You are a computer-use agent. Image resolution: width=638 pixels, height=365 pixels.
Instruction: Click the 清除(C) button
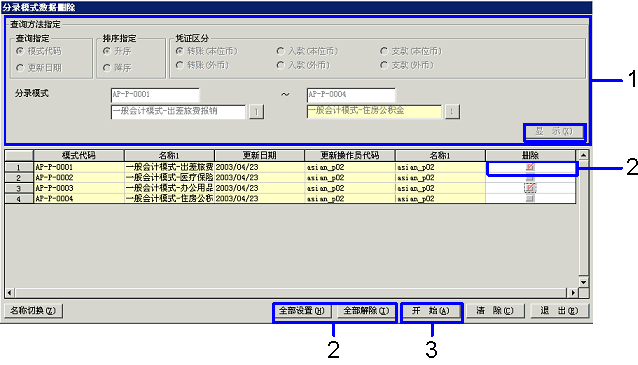click(495, 311)
